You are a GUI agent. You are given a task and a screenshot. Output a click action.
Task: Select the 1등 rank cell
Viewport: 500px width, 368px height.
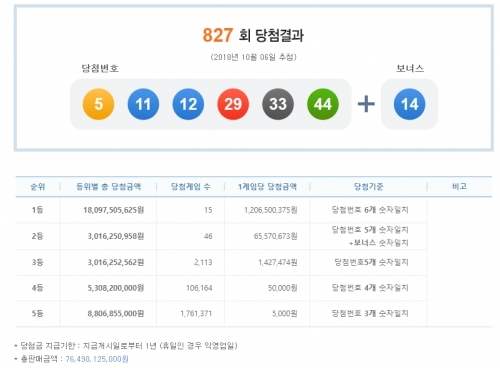point(38,210)
